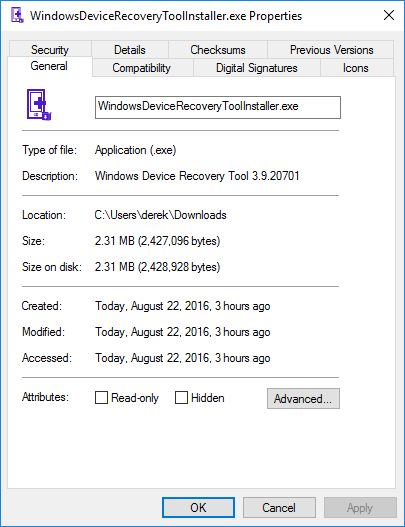Open the Advanced attributes button
Image resolution: width=405 pixels, height=527 pixels.
point(303,399)
